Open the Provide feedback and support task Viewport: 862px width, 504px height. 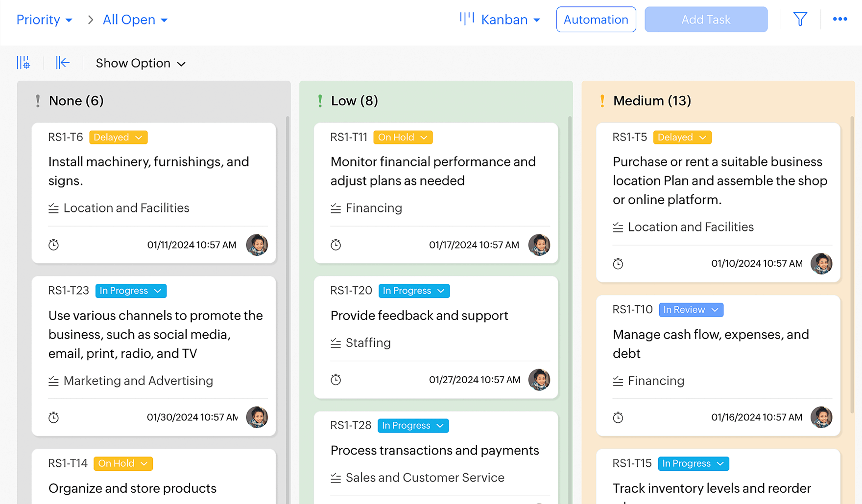point(419,316)
